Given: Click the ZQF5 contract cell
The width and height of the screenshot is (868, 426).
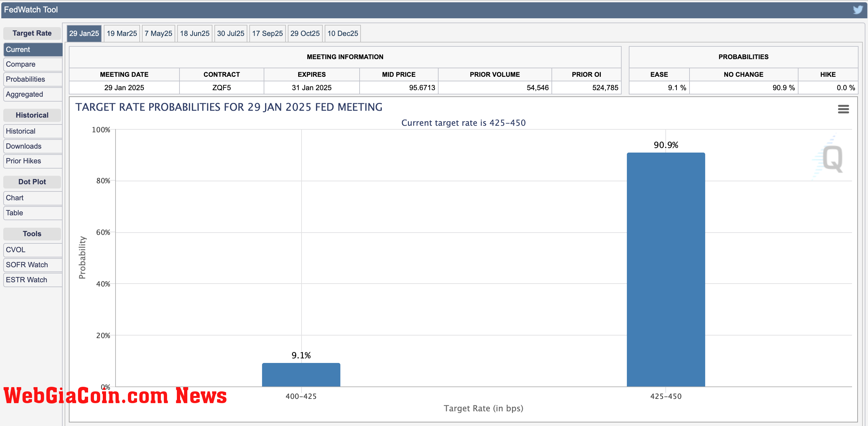Looking at the screenshot, I should 221,88.
